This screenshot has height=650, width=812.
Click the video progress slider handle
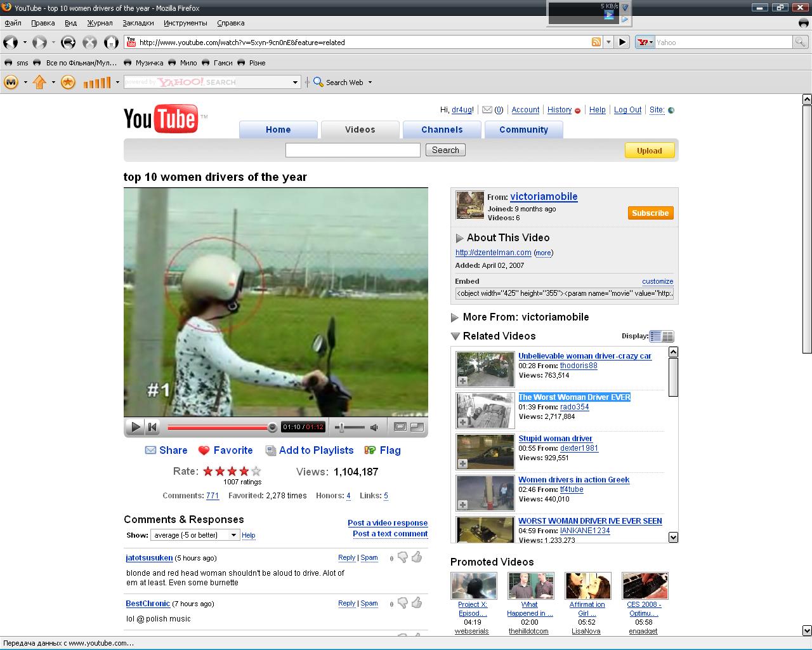tap(272, 427)
